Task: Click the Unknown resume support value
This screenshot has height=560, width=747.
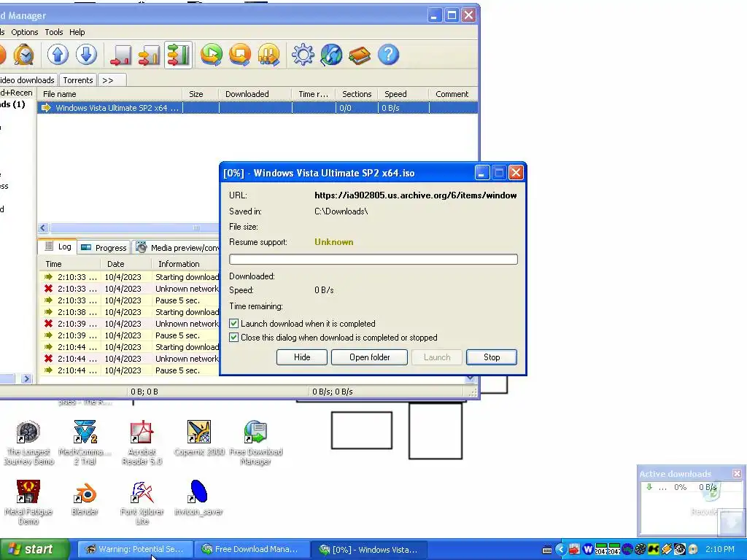Action: click(x=334, y=242)
